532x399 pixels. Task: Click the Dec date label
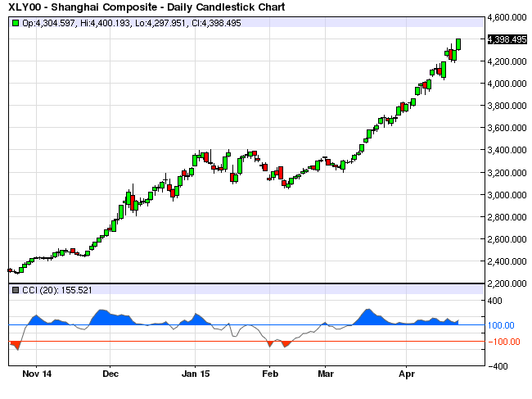tap(110, 374)
